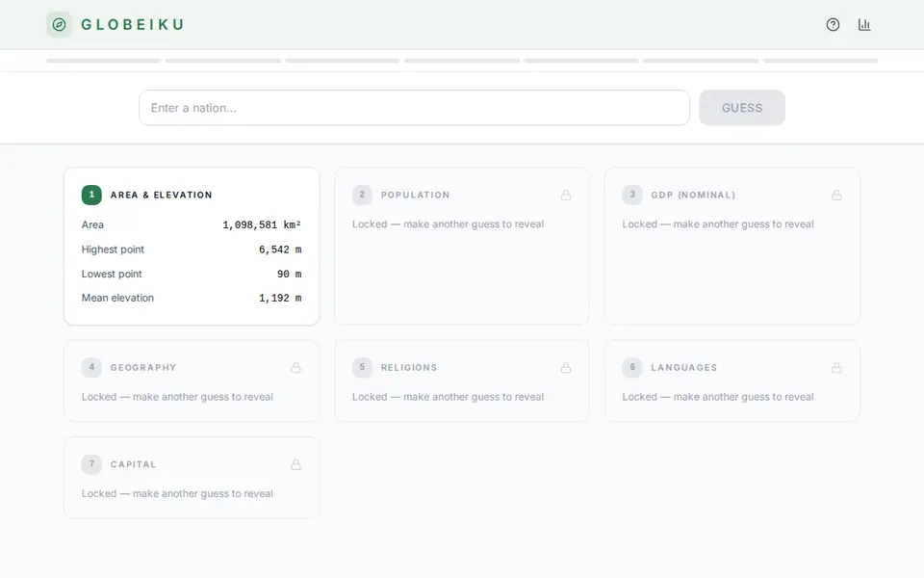The height and width of the screenshot is (578, 924).
Task: Click the lock icon on Religions card
Action: click(566, 368)
